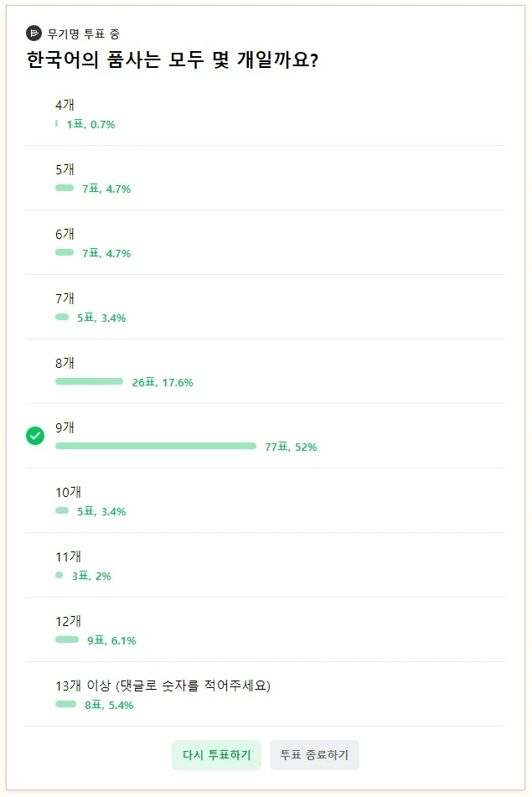Click the 9표, 6.1% vote count text
The height and width of the screenshot is (797, 532).
(x=111, y=640)
